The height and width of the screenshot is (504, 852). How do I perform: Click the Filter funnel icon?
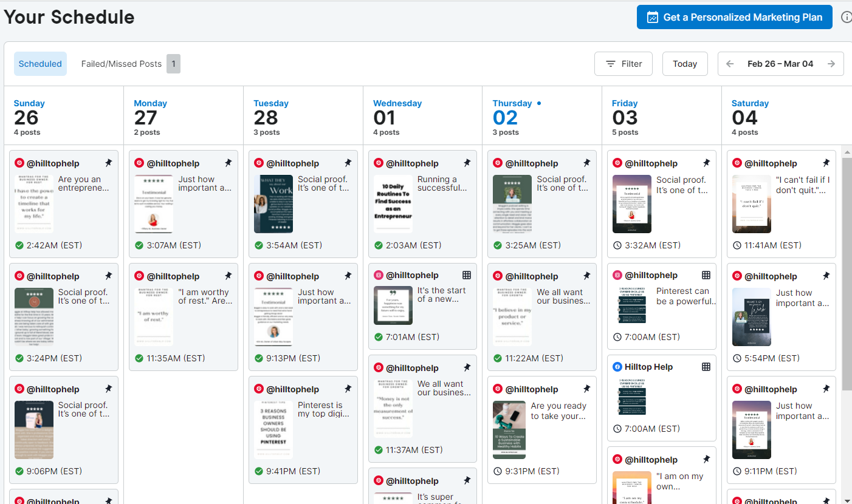(x=612, y=63)
